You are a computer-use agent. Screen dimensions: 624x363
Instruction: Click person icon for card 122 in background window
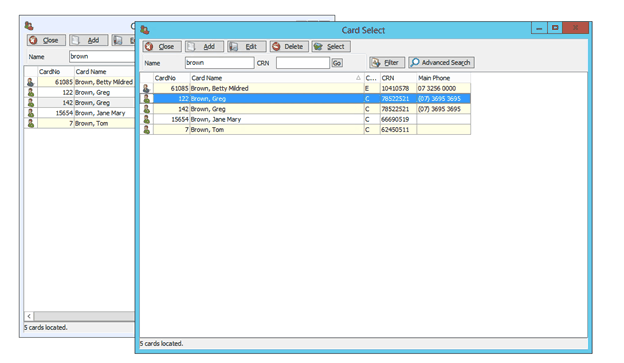click(x=31, y=92)
